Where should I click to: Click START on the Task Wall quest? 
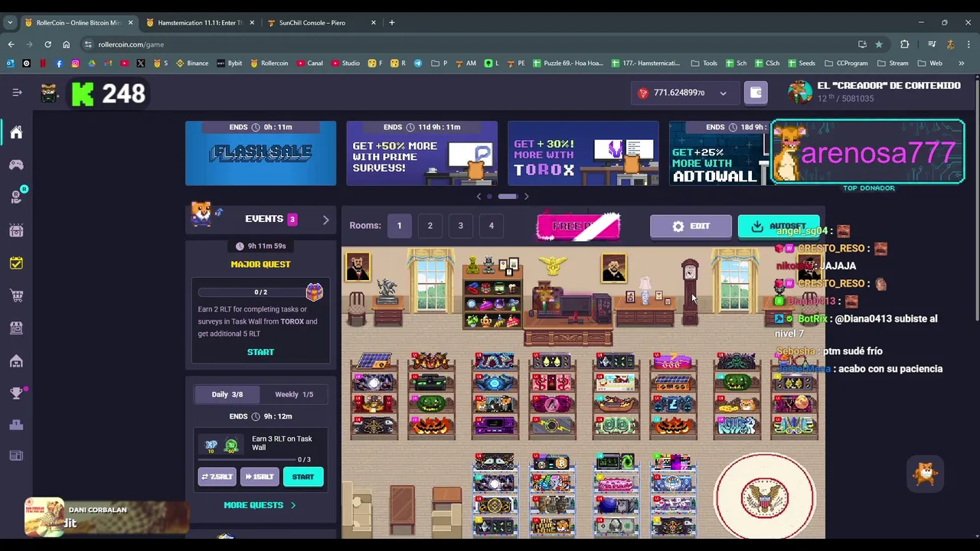tap(303, 477)
